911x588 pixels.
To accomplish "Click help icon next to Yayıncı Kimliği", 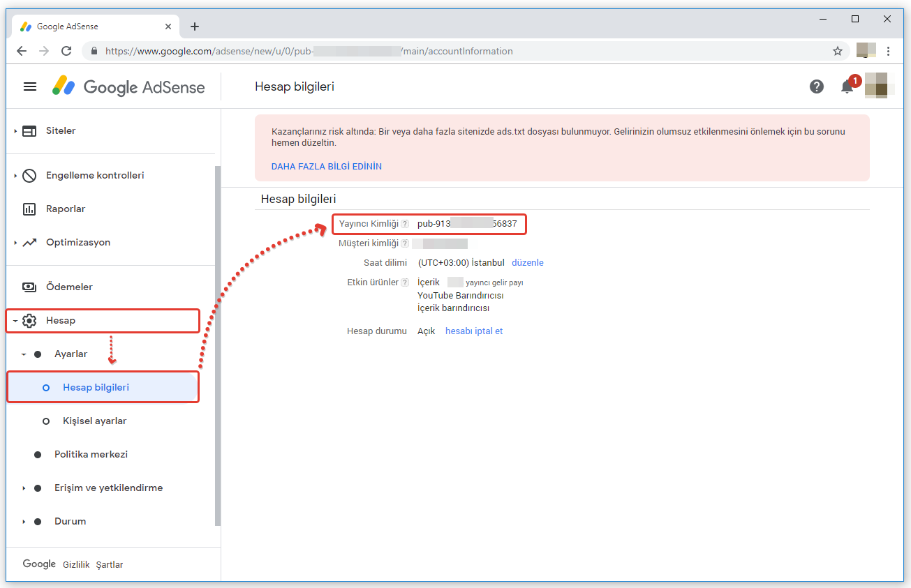I will 405,224.
